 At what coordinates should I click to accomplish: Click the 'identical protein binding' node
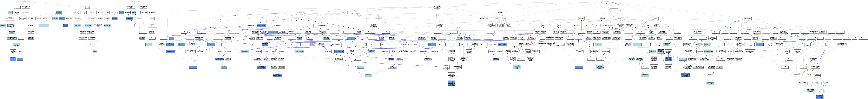(x=39, y=19)
